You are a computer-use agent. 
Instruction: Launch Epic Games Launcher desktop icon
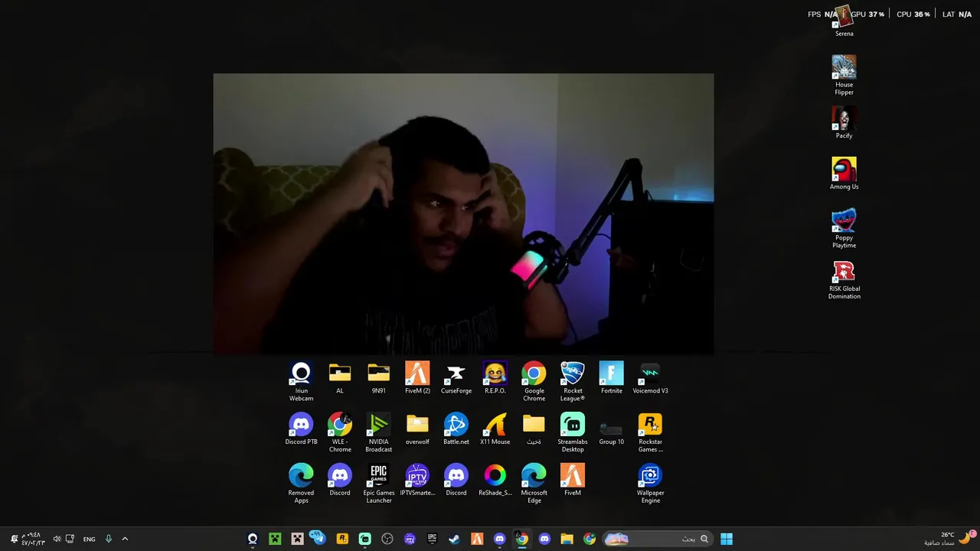coord(378,484)
